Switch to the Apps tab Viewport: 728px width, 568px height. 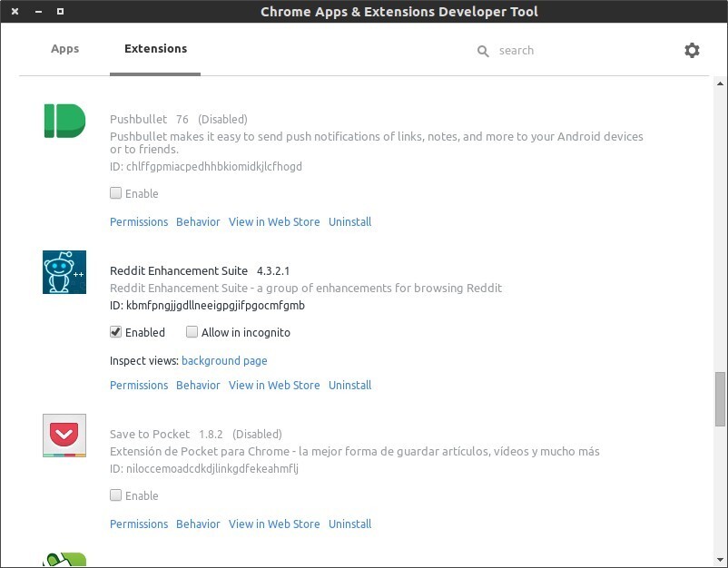coord(64,49)
